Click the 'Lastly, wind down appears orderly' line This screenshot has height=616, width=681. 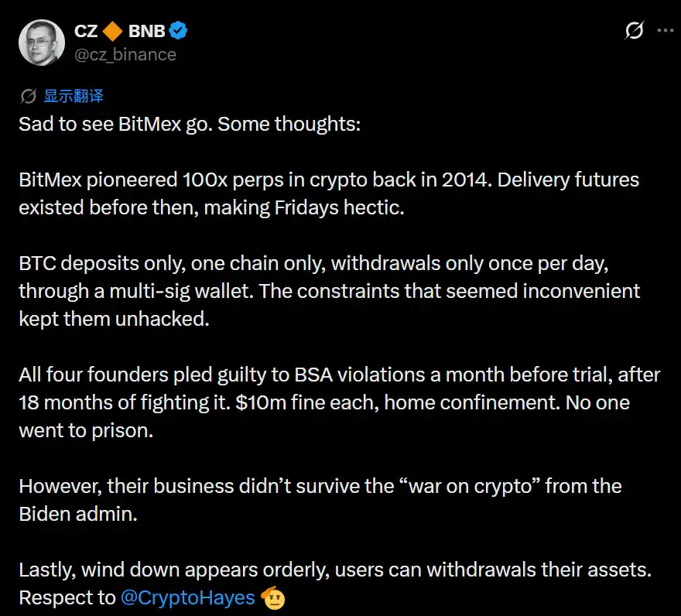[x=335, y=570]
